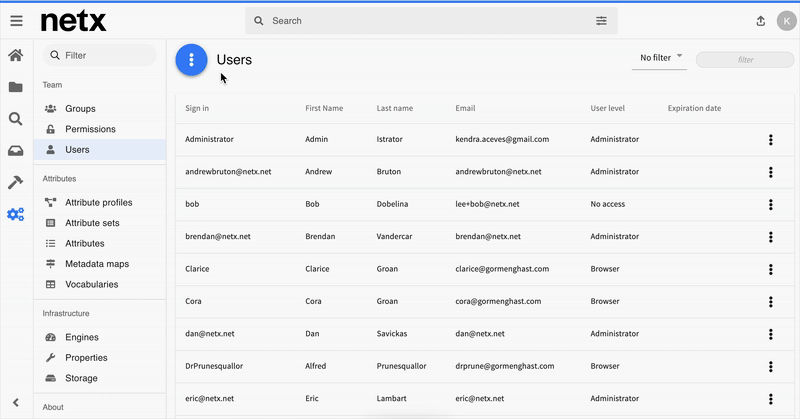
Task: Open the hamburger main menu
Action: tap(16, 21)
